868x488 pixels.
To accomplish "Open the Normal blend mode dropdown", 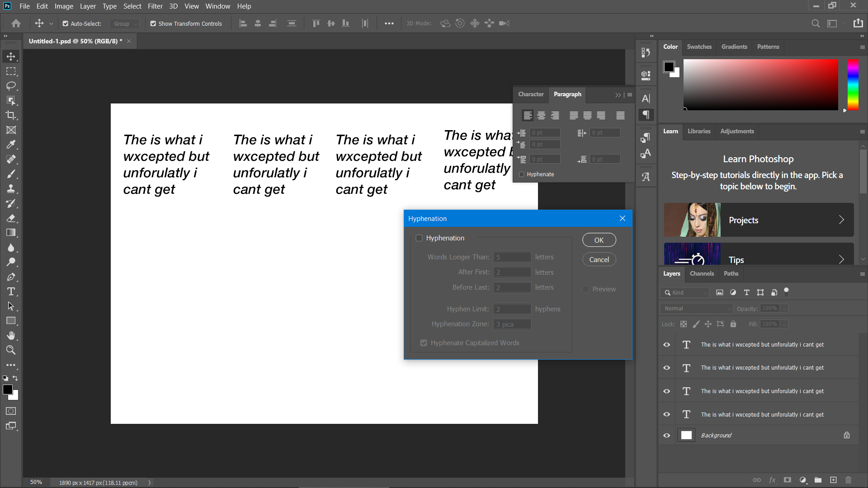I will click(696, 308).
